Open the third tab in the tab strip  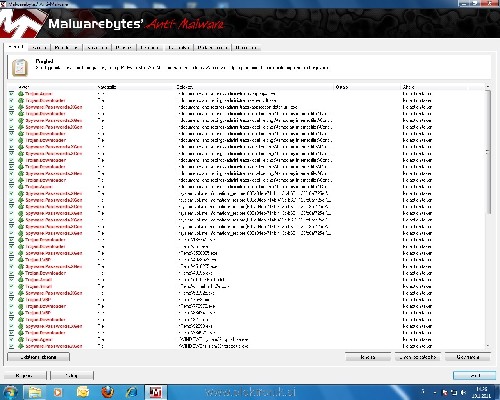coord(66,48)
